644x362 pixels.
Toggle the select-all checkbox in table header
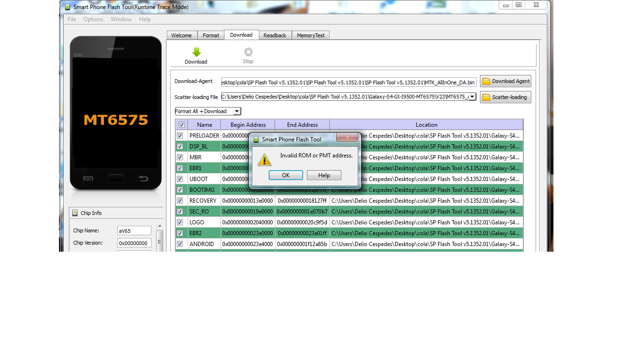(x=182, y=125)
